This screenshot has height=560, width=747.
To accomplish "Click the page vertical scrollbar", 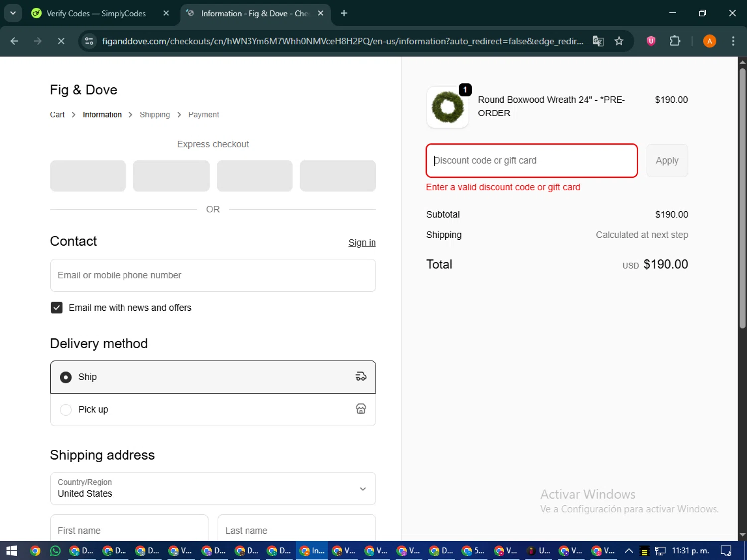I will tap(742, 199).
